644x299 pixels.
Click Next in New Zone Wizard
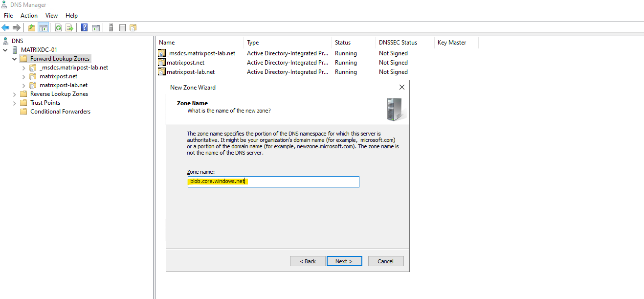pos(344,261)
